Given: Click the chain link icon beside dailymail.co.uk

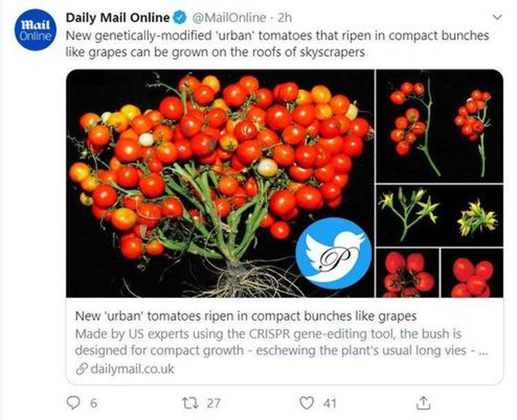Looking at the screenshot, I should pyautogui.click(x=82, y=369).
